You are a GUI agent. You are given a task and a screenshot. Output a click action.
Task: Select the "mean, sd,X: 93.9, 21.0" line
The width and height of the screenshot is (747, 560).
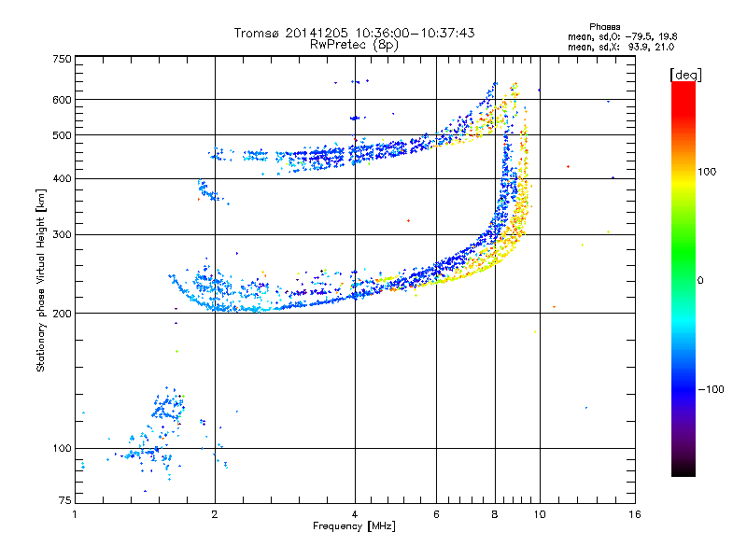pyautogui.click(x=621, y=47)
